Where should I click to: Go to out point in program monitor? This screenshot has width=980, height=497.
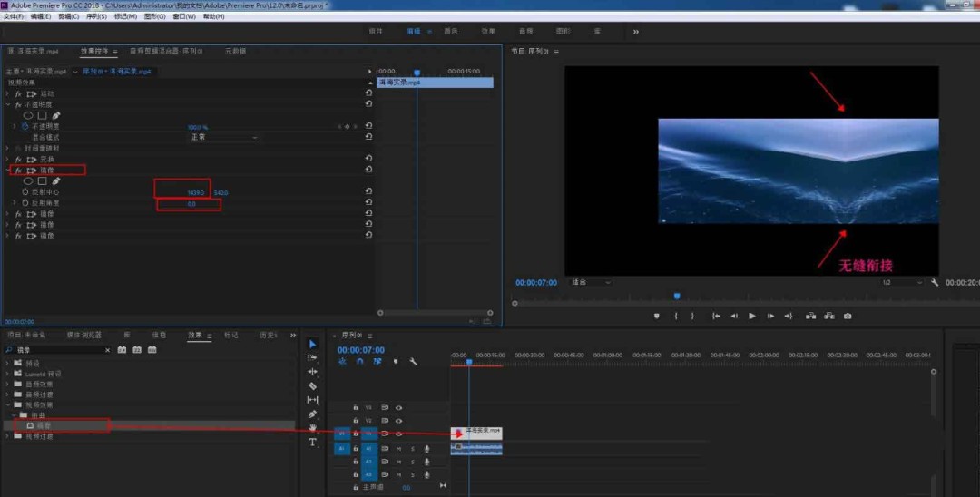pyautogui.click(x=789, y=316)
